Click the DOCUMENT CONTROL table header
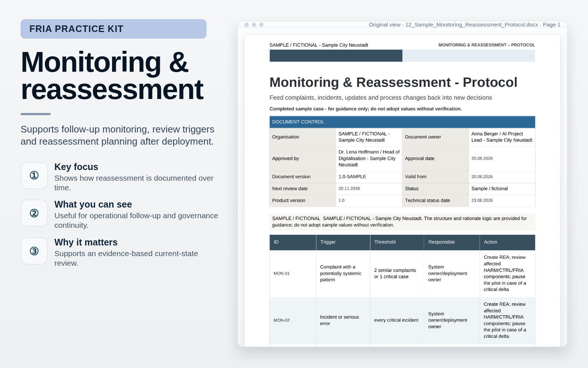This screenshot has height=368, width=588. point(402,122)
